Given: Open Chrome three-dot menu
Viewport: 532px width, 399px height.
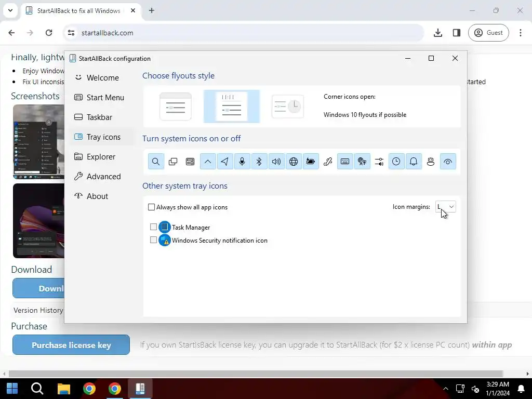Looking at the screenshot, I should [x=521, y=33].
